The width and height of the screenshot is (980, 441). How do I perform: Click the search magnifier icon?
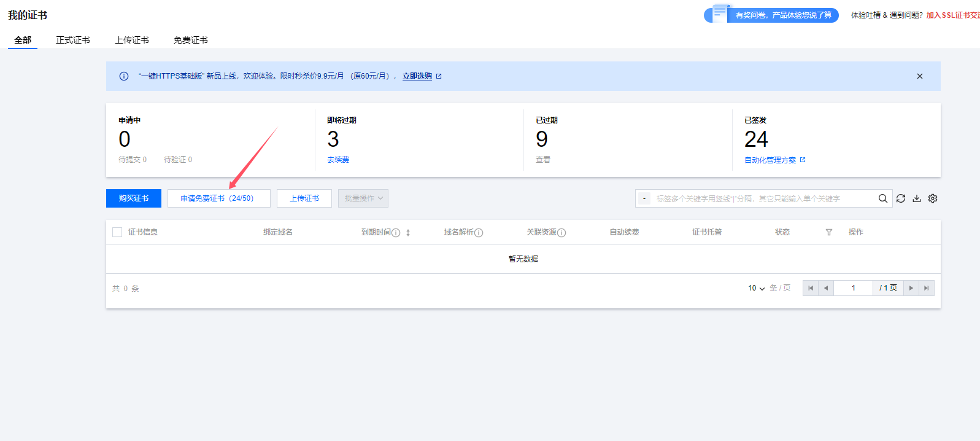(x=882, y=198)
